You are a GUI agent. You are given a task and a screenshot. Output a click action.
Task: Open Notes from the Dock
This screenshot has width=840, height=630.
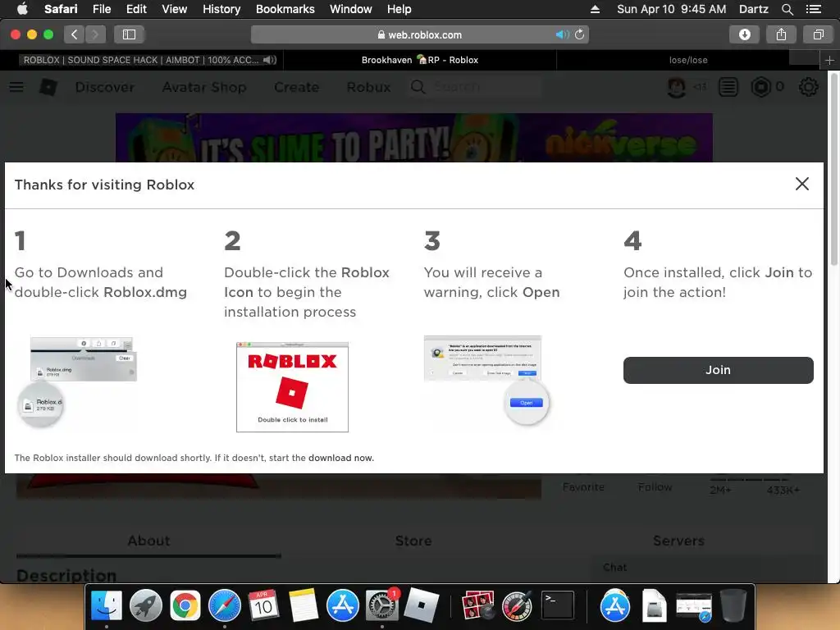[304, 606]
